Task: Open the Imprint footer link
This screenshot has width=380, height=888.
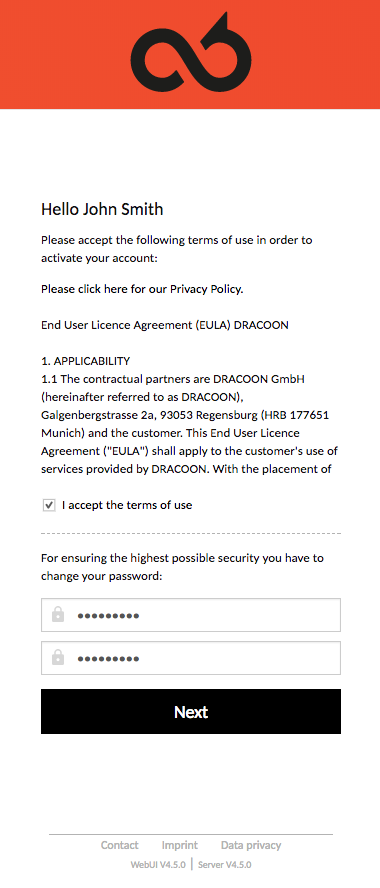Action: (x=180, y=846)
